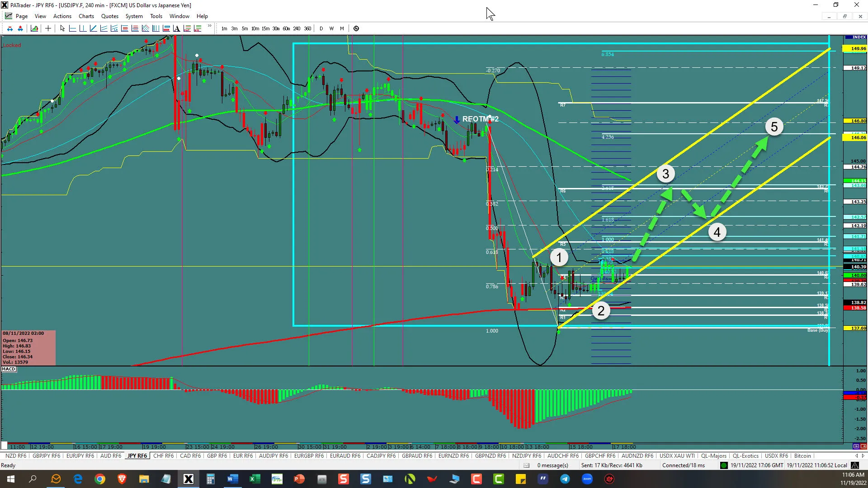Switch to the EURGBP RF6 tab
Viewport: 868px width, 488px height.
click(309, 456)
